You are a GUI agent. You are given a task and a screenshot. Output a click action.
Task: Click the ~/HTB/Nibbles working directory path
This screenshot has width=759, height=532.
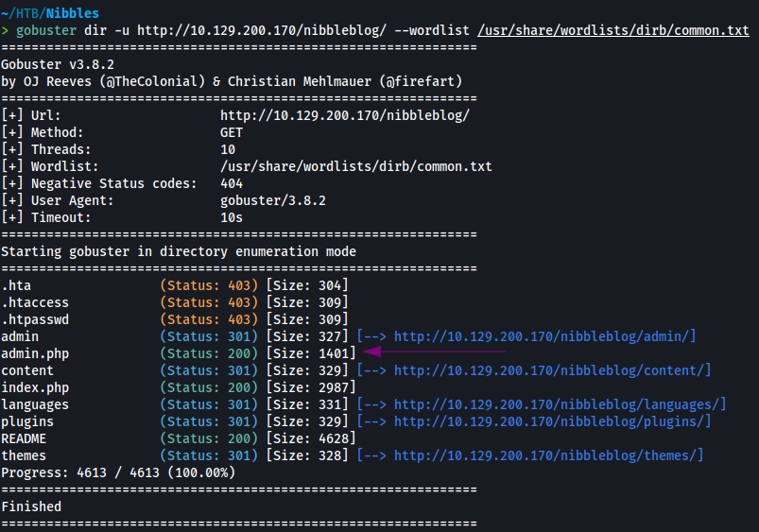click(x=49, y=13)
